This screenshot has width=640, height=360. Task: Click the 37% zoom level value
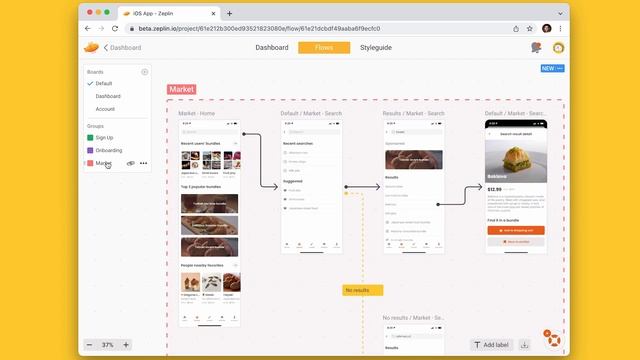pyautogui.click(x=107, y=345)
